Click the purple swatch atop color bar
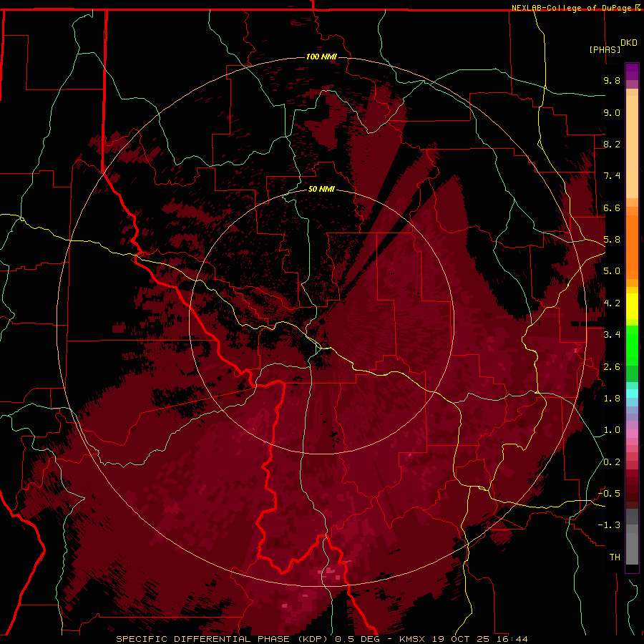 [x=632, y=72]
